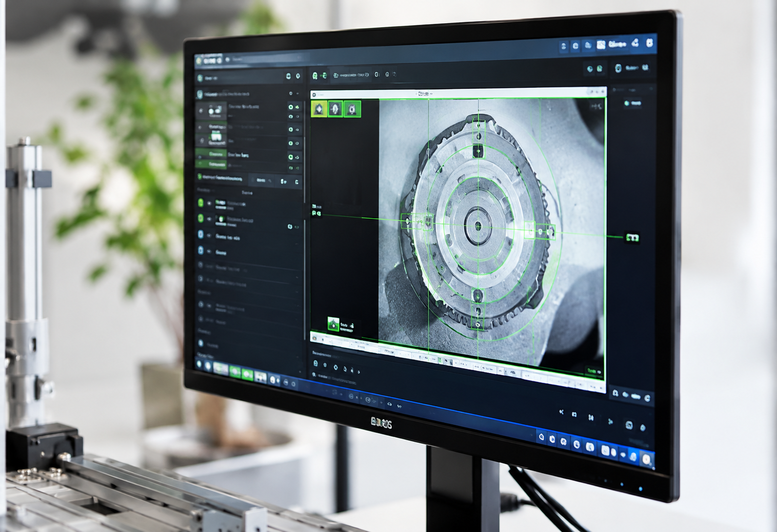Open the first green button in the bottom-left taskbar

point(235,371)
